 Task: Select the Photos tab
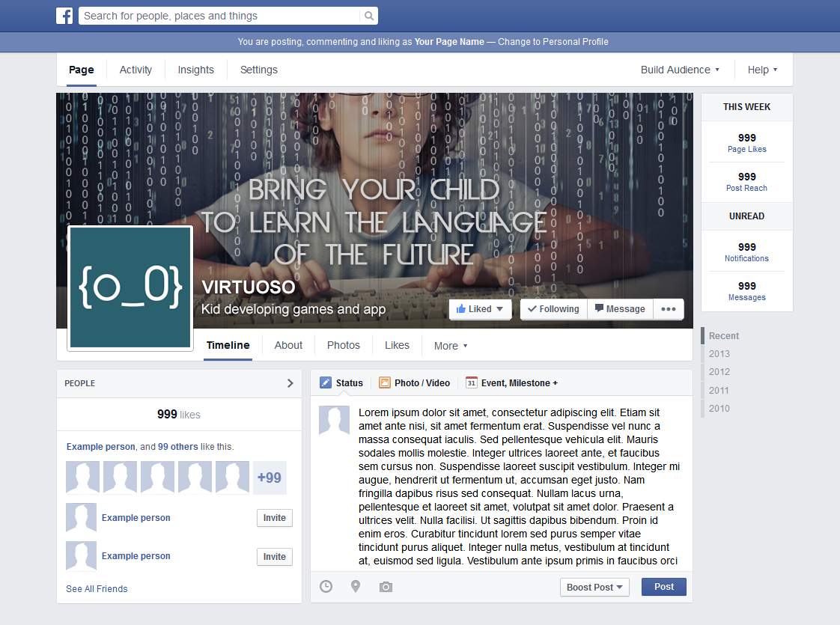[x=344, y=346]
